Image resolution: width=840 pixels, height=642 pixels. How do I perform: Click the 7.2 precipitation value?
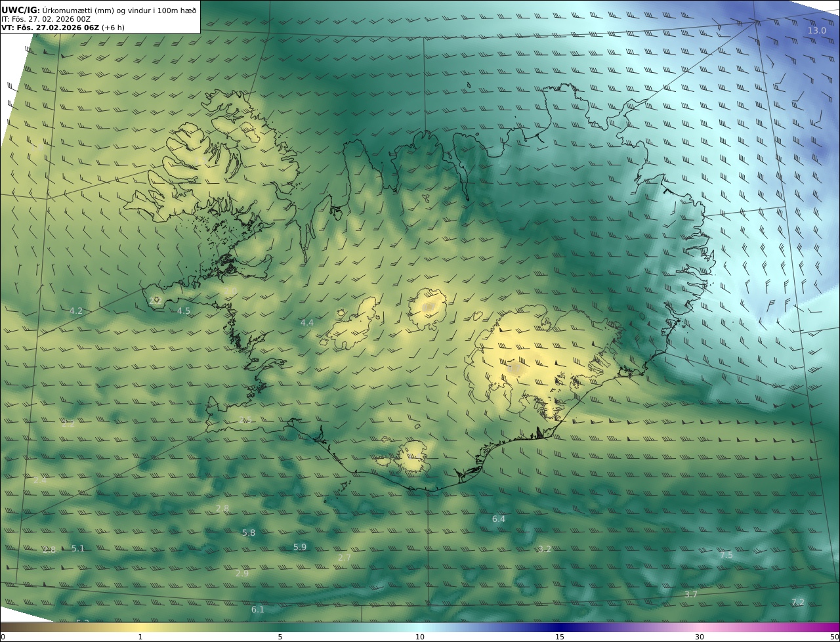click(x=798, y=602)
